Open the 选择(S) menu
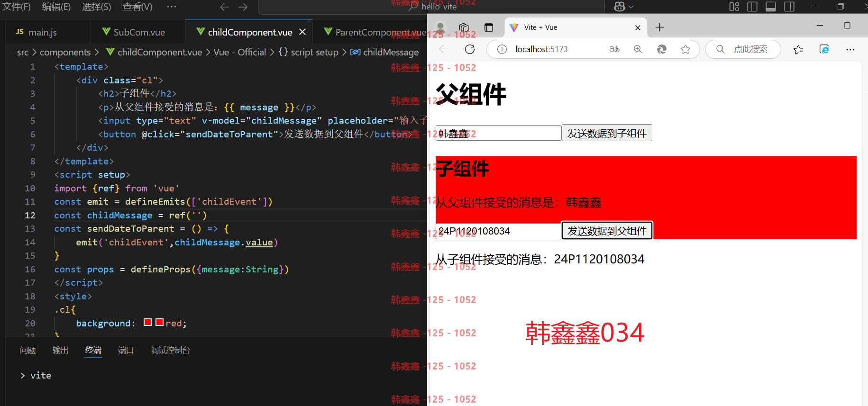The width and height of the screenshot is (868, 406). coord(96,7)
